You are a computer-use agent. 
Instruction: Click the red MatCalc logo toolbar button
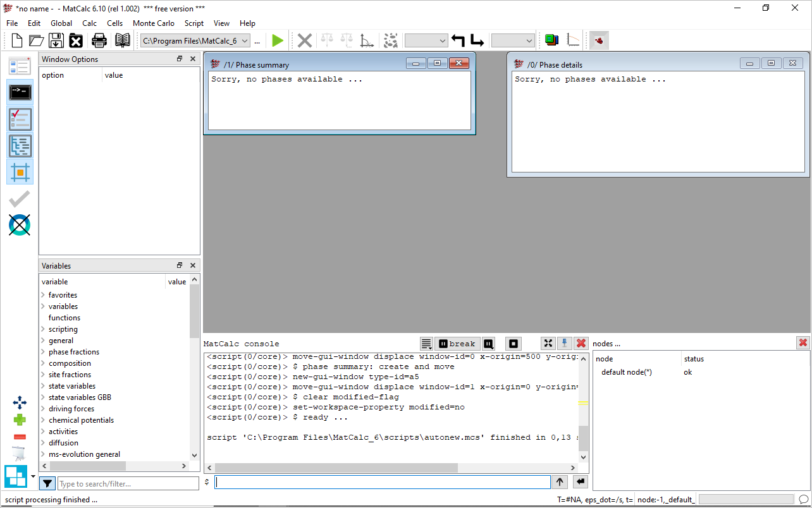point(599,40)
